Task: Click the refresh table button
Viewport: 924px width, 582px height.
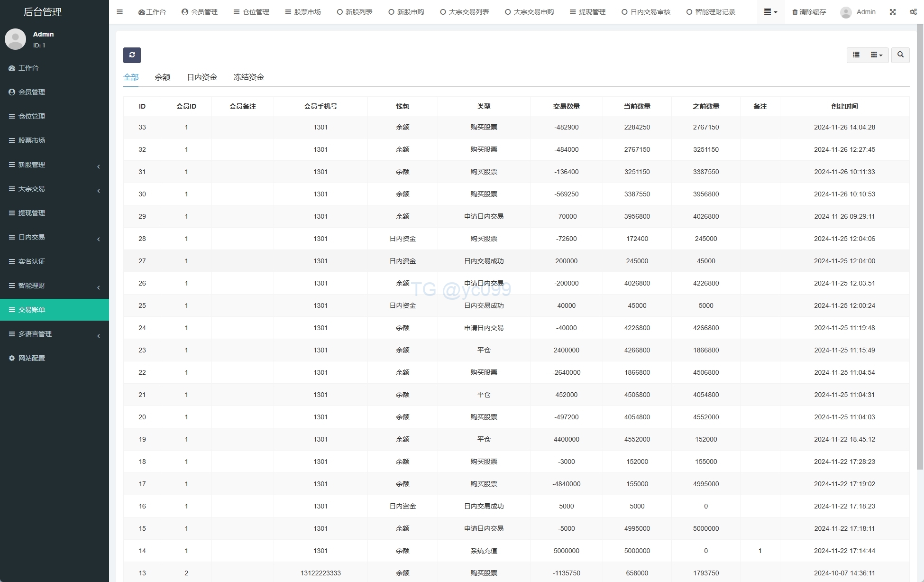Action: pyautogui.click(x=132, y=55)
